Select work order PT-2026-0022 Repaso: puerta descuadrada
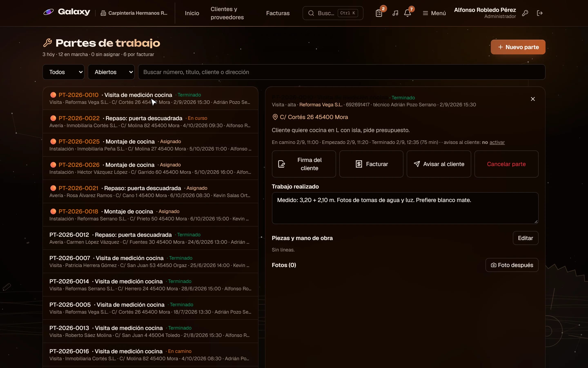The width and height of the screenshot is (588, 368). click(x=150, y=121)
